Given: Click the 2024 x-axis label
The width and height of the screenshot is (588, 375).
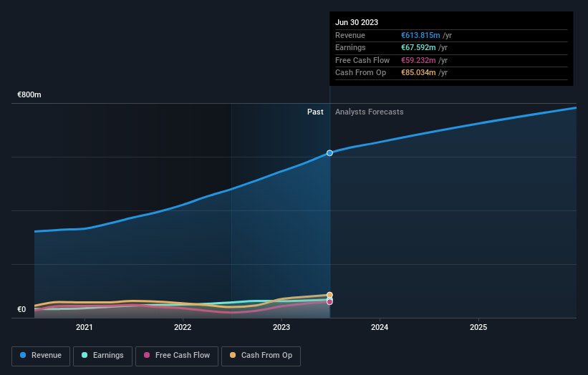Looking at the screenshot, I should tap(380, 327).
